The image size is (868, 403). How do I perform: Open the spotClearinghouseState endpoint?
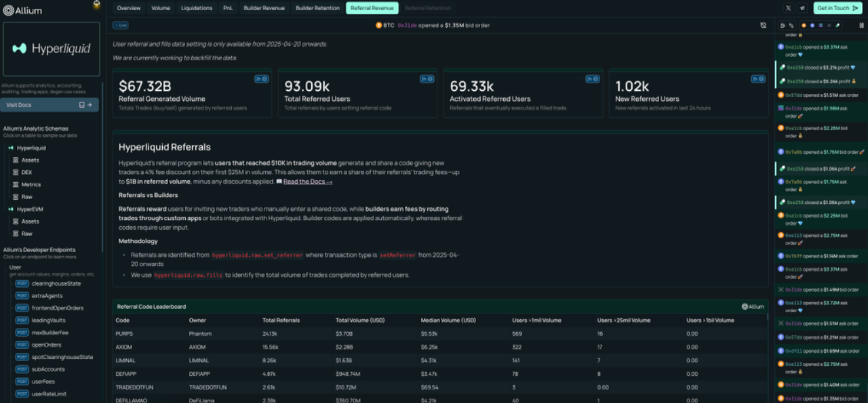click(54, 357)
